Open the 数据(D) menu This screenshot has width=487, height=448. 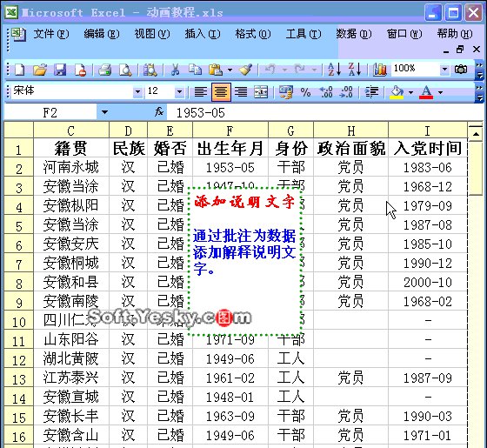click(354, 34)
